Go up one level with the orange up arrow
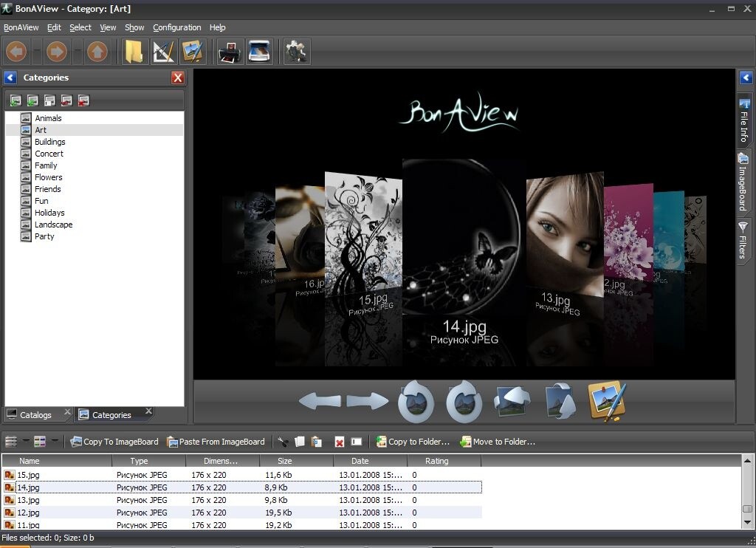The height and width of the screenshot is (548, 756). [98, 52]
